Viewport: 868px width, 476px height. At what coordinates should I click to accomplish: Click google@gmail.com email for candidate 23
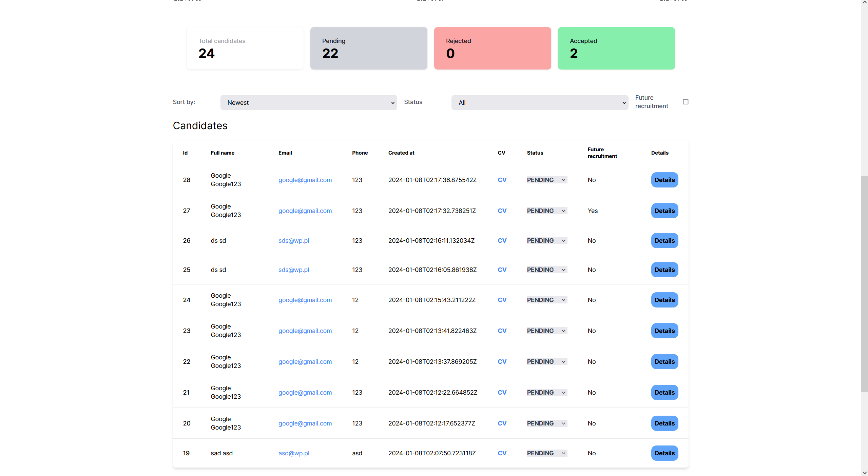(x=305, y=331)
